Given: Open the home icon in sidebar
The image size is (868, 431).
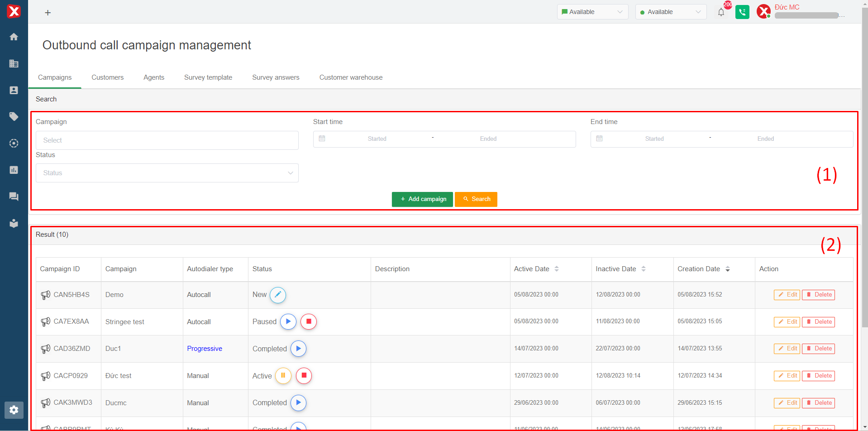Looking at the screenshot, I should [14, 37].
